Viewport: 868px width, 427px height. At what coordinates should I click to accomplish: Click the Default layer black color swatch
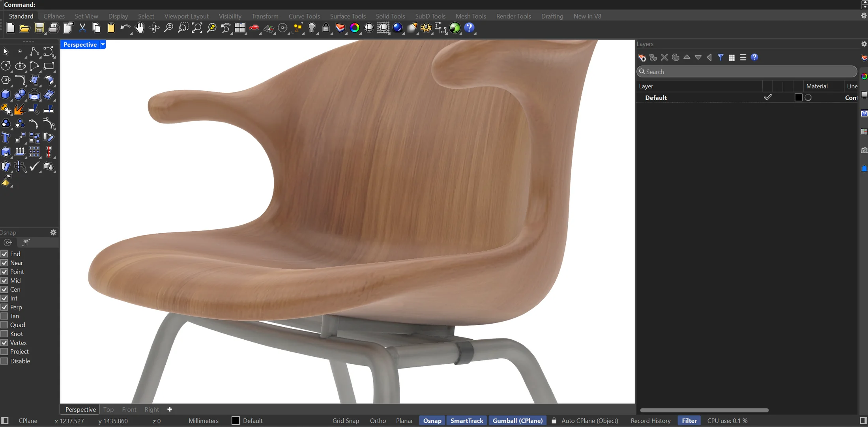coord(798,97)
